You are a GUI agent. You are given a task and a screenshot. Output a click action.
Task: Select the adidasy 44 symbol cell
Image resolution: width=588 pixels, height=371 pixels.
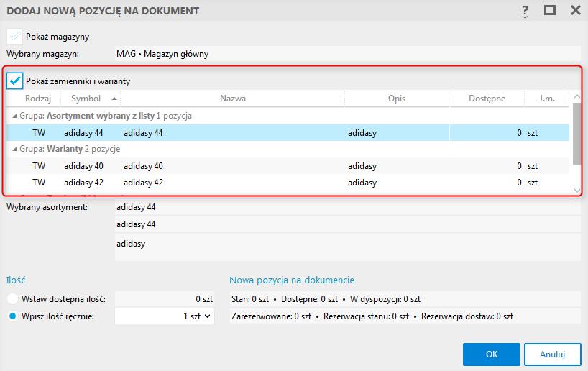[x=83, y=133]
